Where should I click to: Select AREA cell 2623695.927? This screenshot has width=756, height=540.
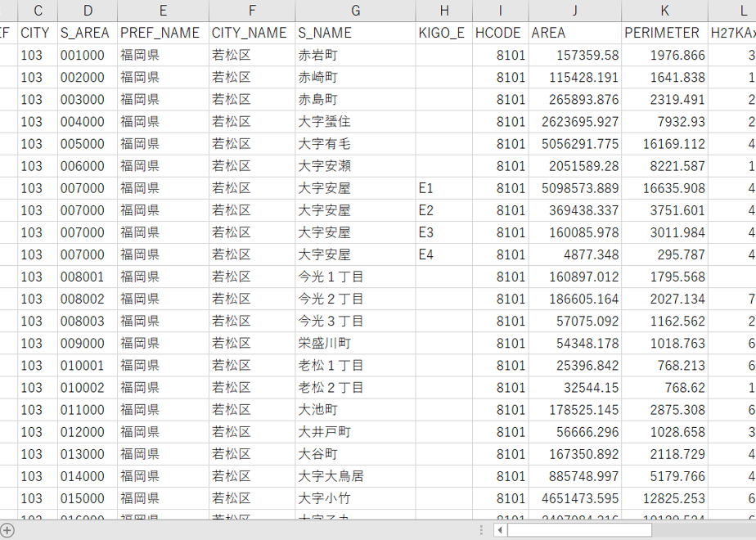point(574,121)
